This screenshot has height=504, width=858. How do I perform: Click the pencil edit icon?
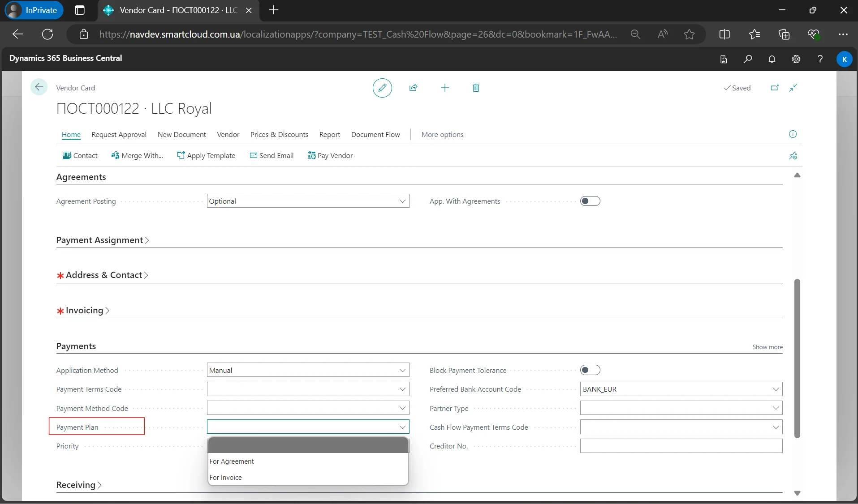382,88
